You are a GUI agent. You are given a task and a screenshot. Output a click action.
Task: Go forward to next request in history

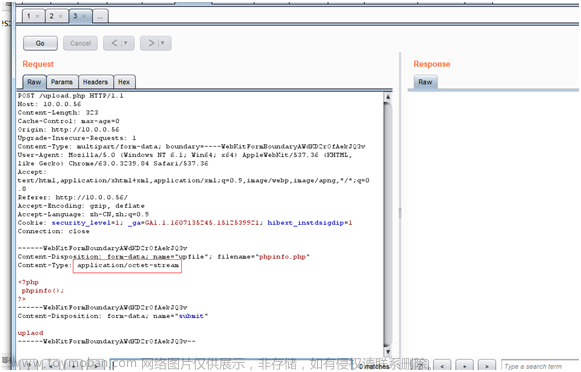click(151, 43)
